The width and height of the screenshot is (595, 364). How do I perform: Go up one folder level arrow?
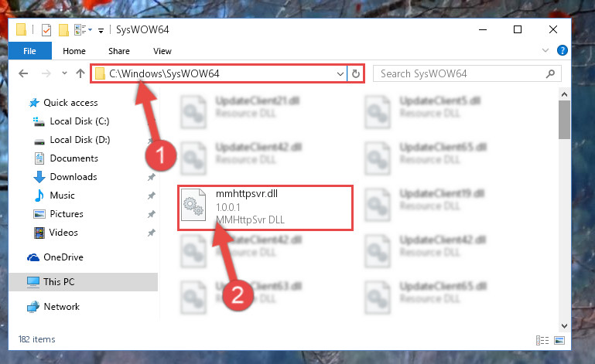tap(80, 73)
